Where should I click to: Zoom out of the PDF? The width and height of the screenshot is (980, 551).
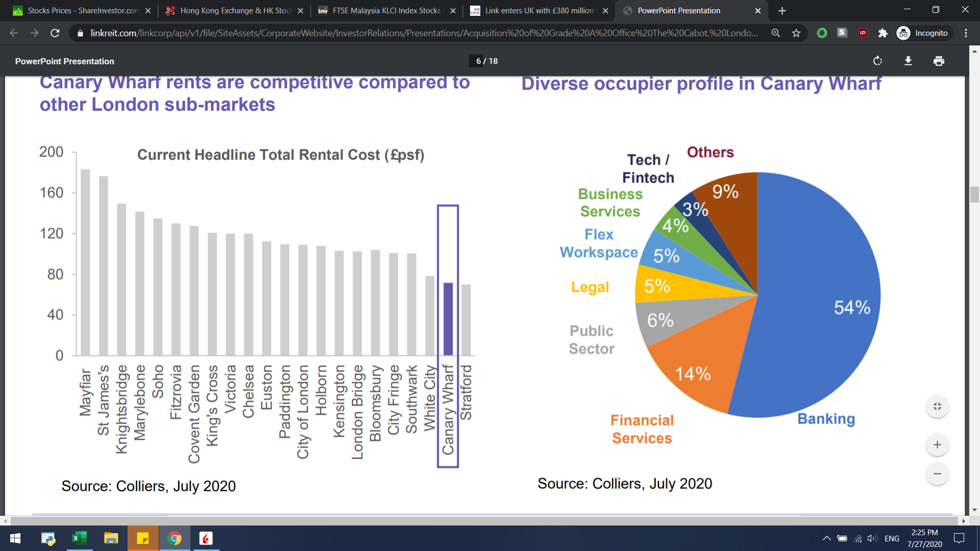[937, 474]
